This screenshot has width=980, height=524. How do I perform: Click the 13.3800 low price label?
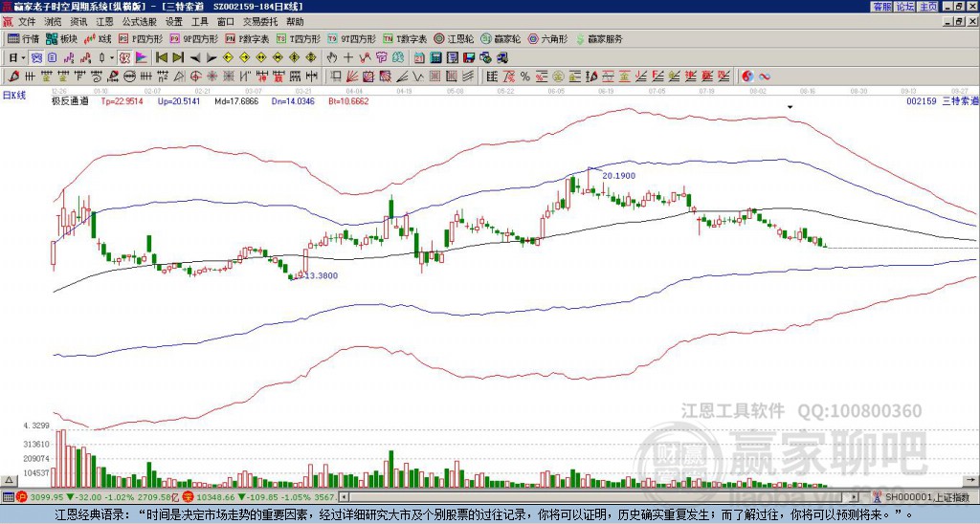coord(321,276)
